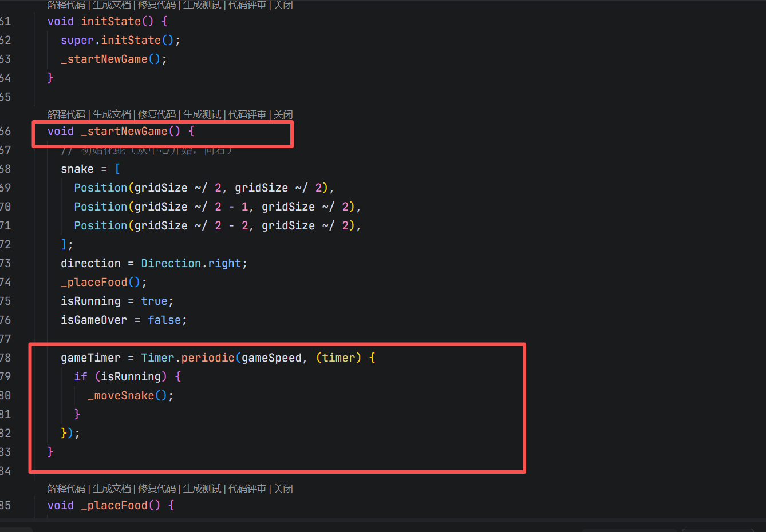This screenshot has height=532, width=766.
Task: Click the if keyword
Action: [81, 376]
